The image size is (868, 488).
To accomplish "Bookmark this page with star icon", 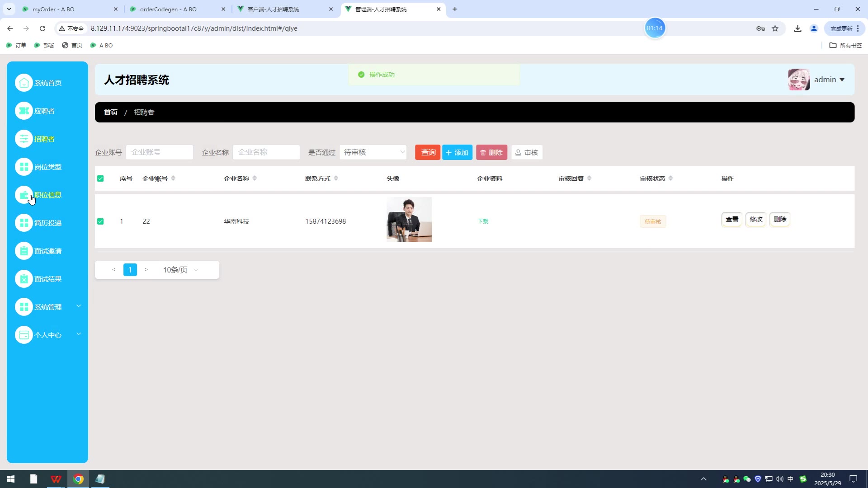I will tap(775, 28).
